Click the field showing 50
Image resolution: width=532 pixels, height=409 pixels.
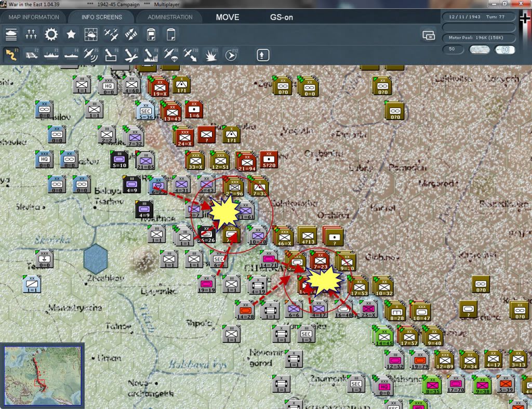click(453, 49)
